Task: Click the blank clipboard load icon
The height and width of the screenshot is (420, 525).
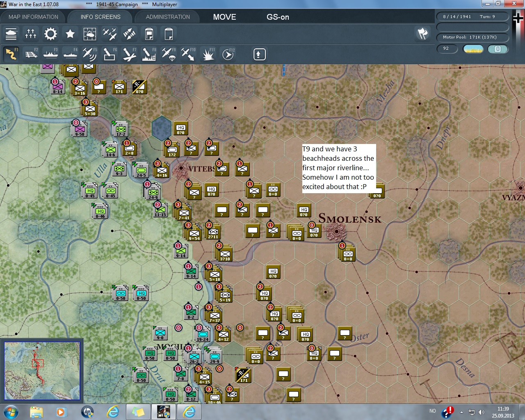Action: [169, 34]
